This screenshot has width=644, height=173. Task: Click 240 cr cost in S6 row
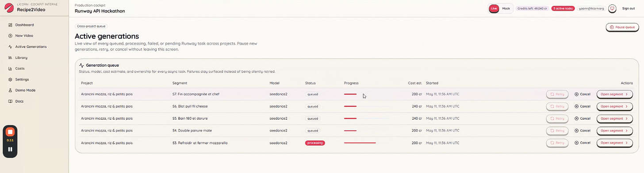pos(417,106)
